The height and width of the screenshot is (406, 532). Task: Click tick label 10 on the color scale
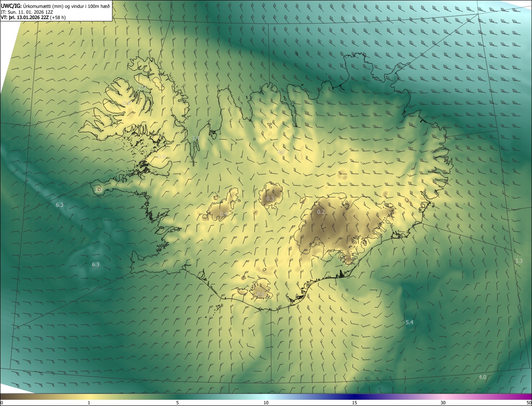[x=266, y=403]
